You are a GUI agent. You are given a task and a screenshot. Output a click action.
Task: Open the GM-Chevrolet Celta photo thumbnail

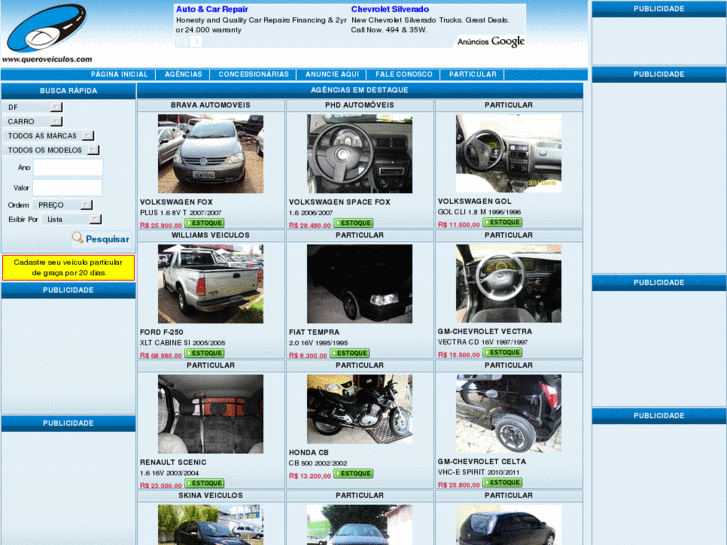click(x=508, y=414)
